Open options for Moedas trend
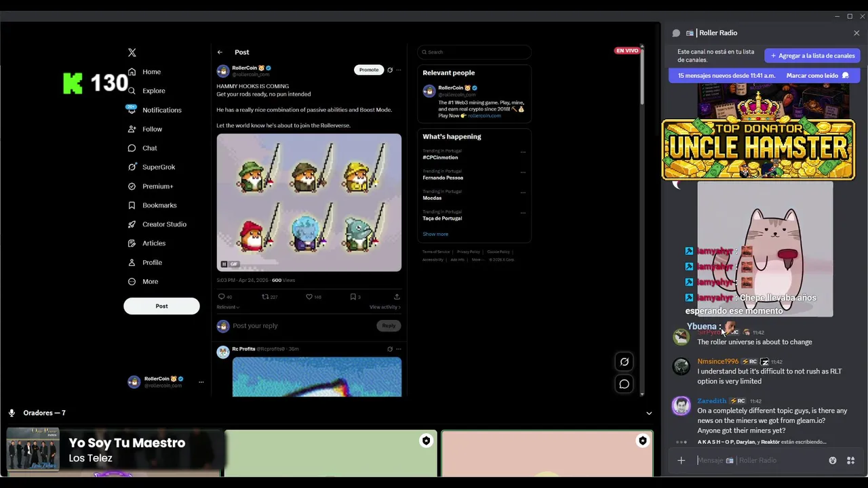868x488 pixels. pos(523,192)
